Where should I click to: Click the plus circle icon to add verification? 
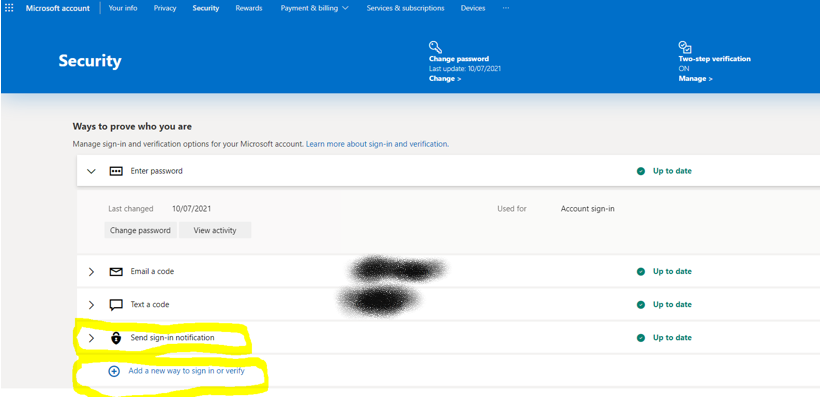pyautogui.click(x=114, y=371)
